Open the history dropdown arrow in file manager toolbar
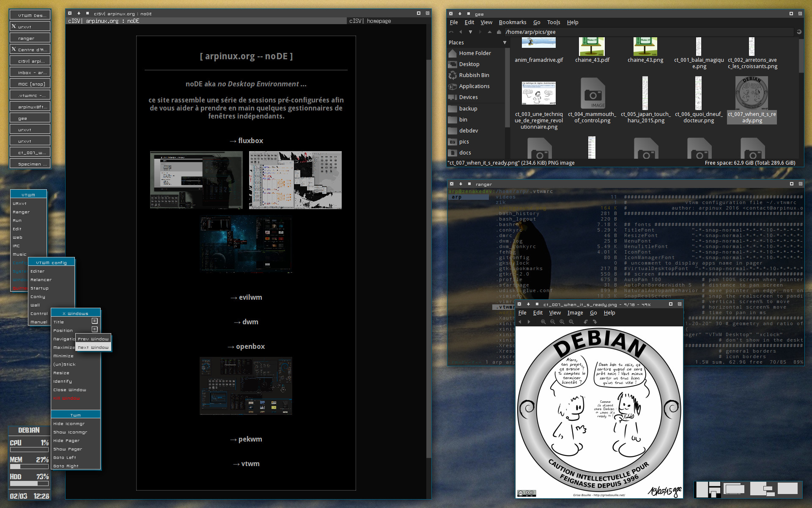 coord(470,32)
